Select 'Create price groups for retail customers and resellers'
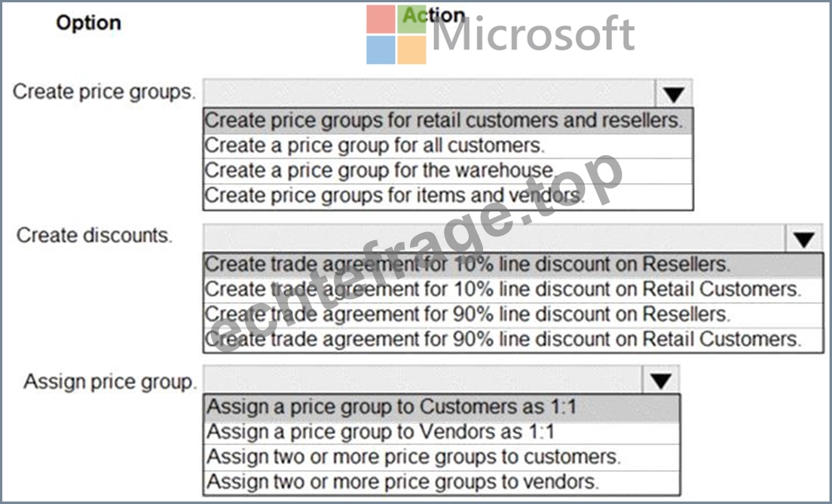The width and height of the screenshot is (832, 504). pos(448,121)
